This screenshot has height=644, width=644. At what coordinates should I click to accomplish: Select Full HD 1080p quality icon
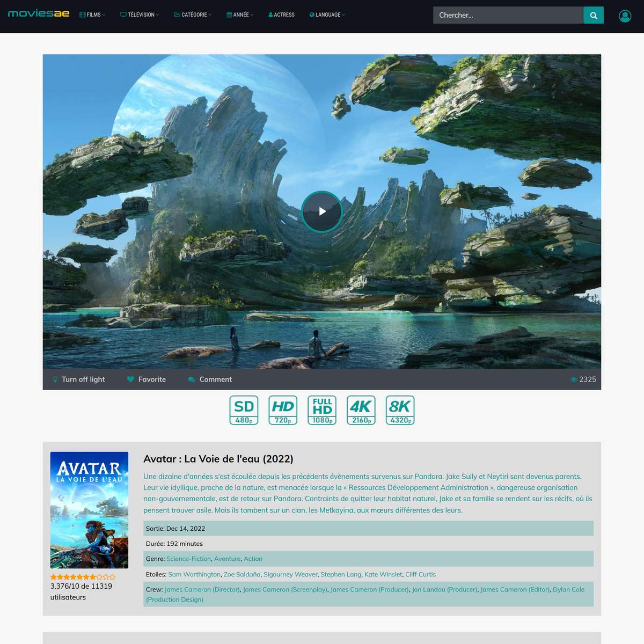click(x=322, y=411)
